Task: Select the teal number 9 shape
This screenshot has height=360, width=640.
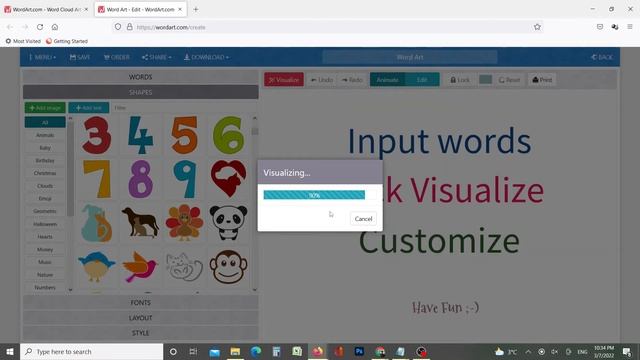Action: tap(184, 179)
